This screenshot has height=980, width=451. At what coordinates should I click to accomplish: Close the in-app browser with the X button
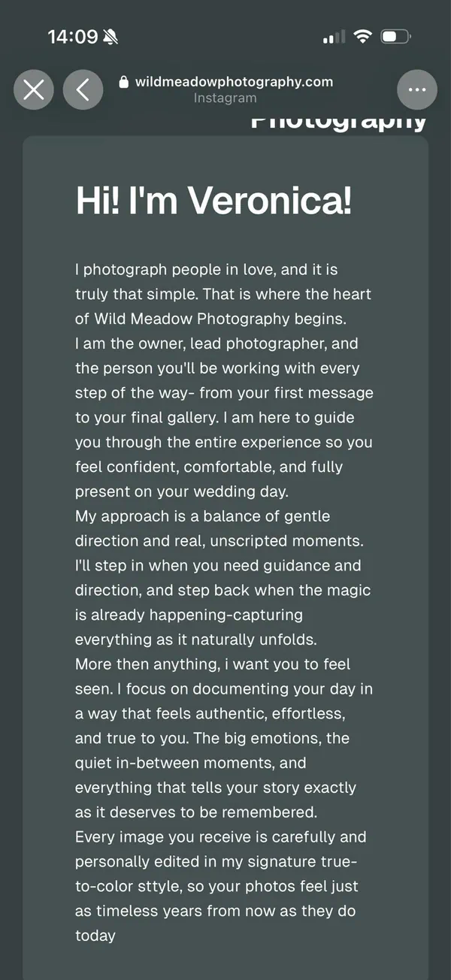[x=33, y=90]
